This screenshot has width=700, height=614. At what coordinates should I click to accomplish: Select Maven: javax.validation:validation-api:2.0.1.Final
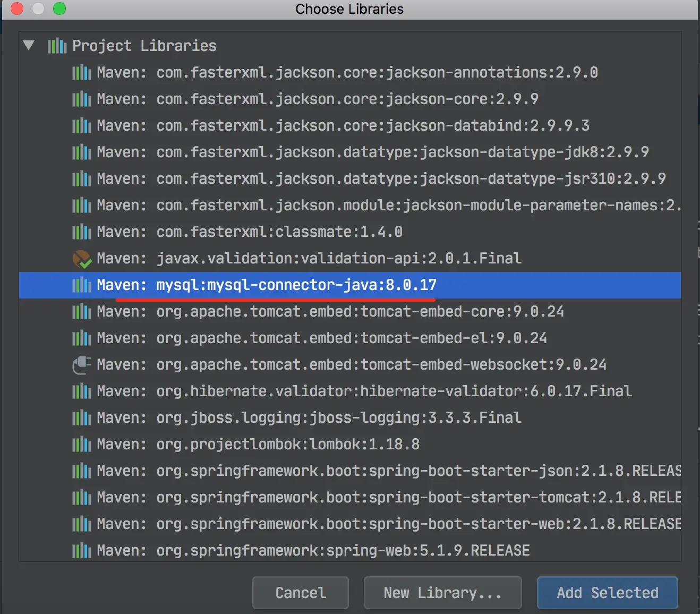click(350, 258)
